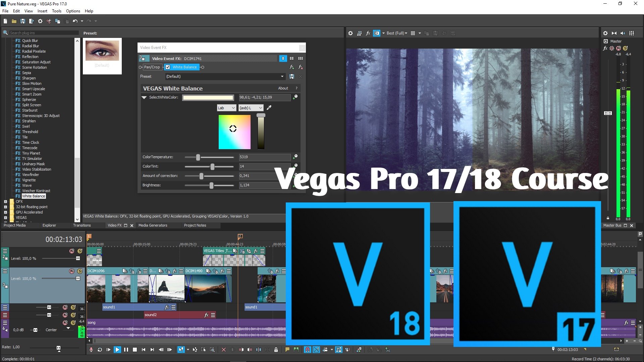Open the Insert menu
644x362 pixels.
coord(42,11)
